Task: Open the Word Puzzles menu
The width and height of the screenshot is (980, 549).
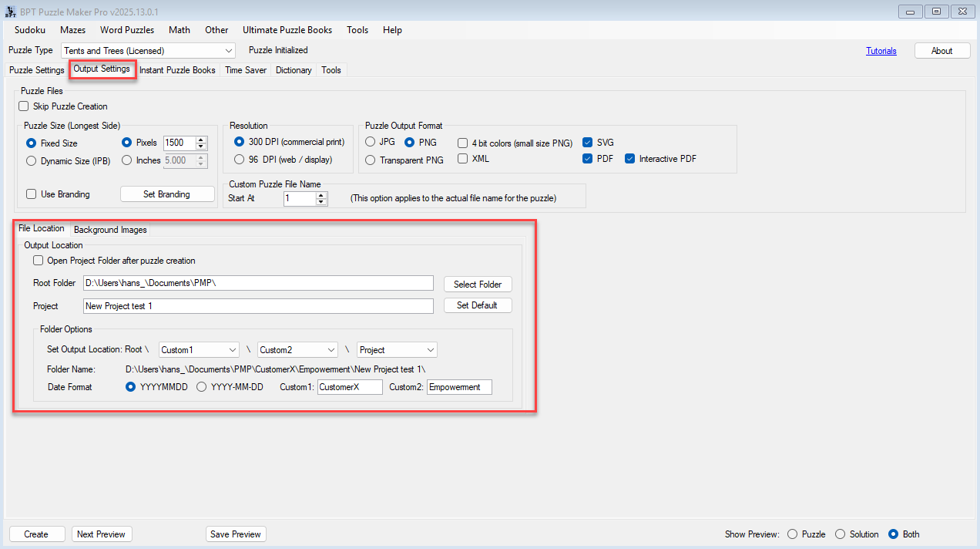Action: (126, 30)
